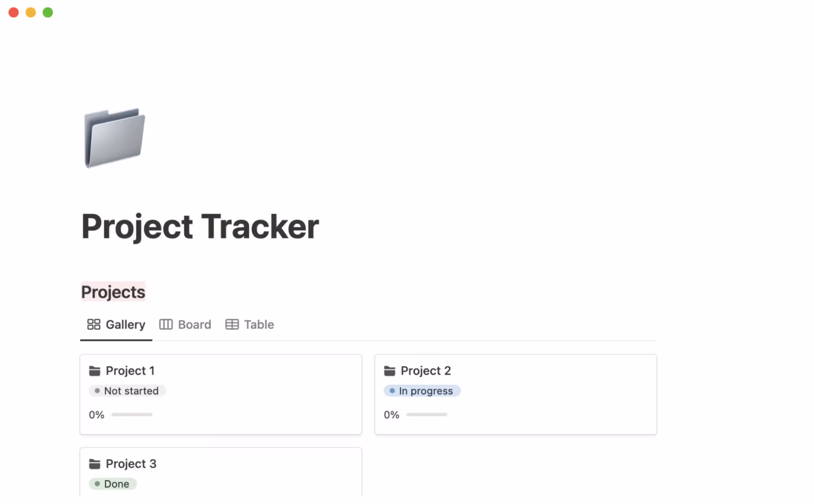Click the folder icon on Project 1 card
Viewport: 814px width, 504px height.
[x=94, y=370]
